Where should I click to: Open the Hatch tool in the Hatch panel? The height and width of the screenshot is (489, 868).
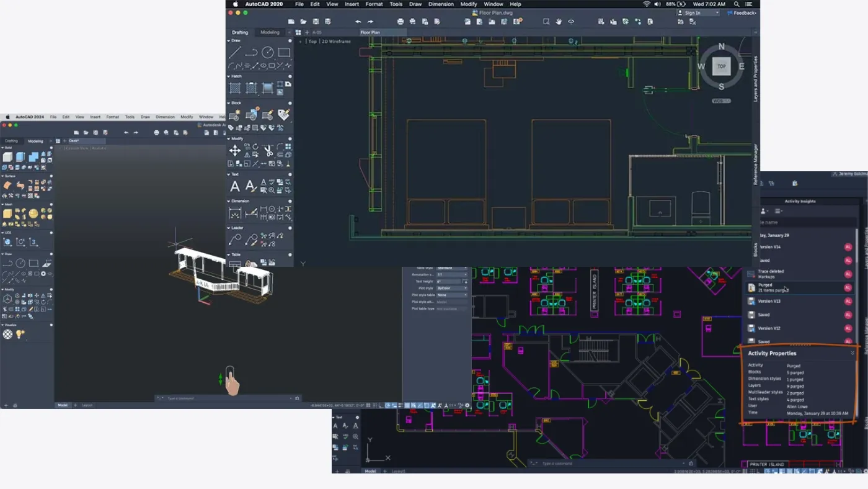[235, 87]
